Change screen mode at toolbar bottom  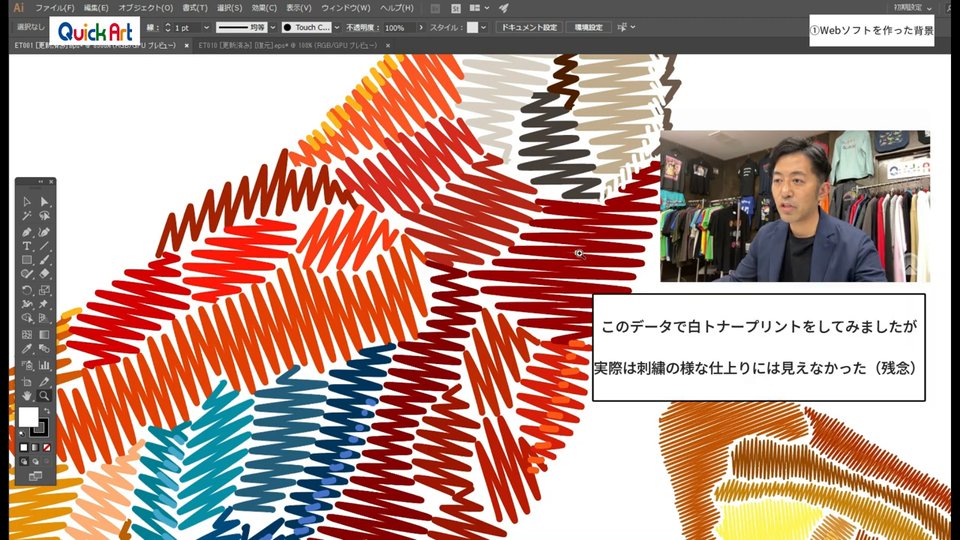pos(36,476)
